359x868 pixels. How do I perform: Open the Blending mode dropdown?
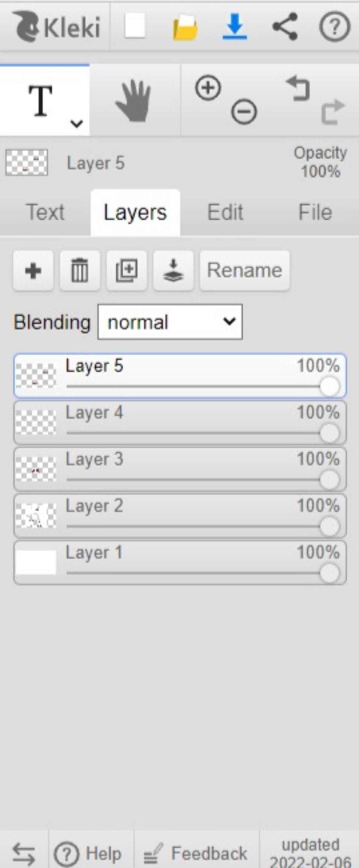click(170, 322)
